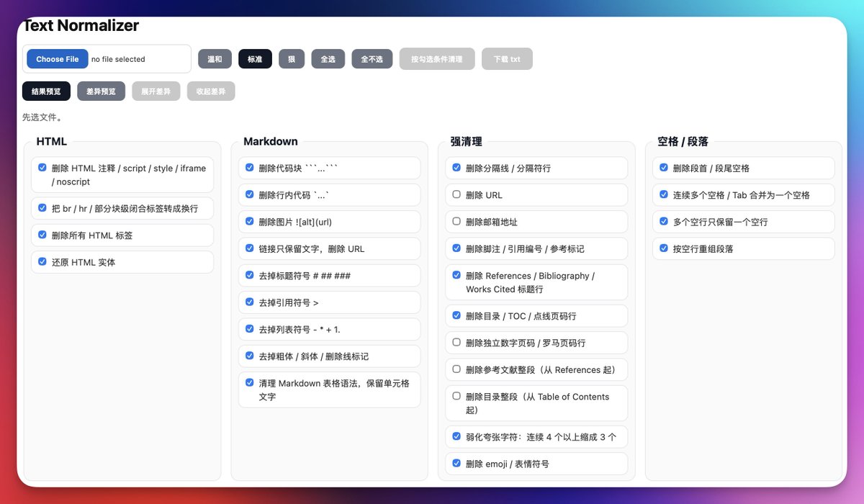Toggle 弱化夸张字符 checkbox
The image size is (864, 504).
456,436
